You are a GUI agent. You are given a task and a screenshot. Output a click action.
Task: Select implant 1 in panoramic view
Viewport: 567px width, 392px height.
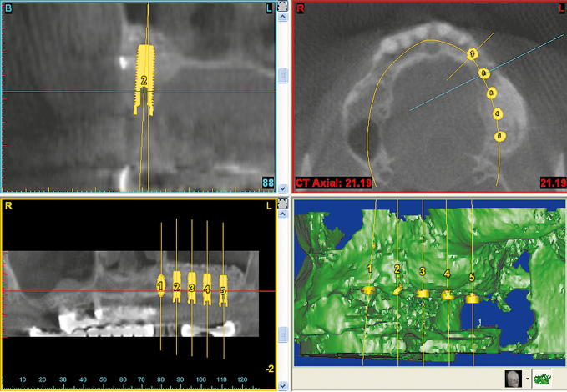pos(160,286)
